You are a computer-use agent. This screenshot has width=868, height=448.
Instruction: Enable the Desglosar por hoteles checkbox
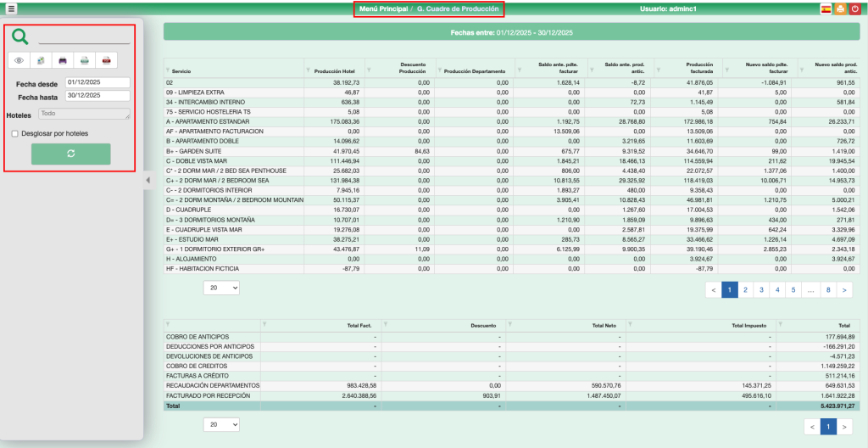(14, 133)
